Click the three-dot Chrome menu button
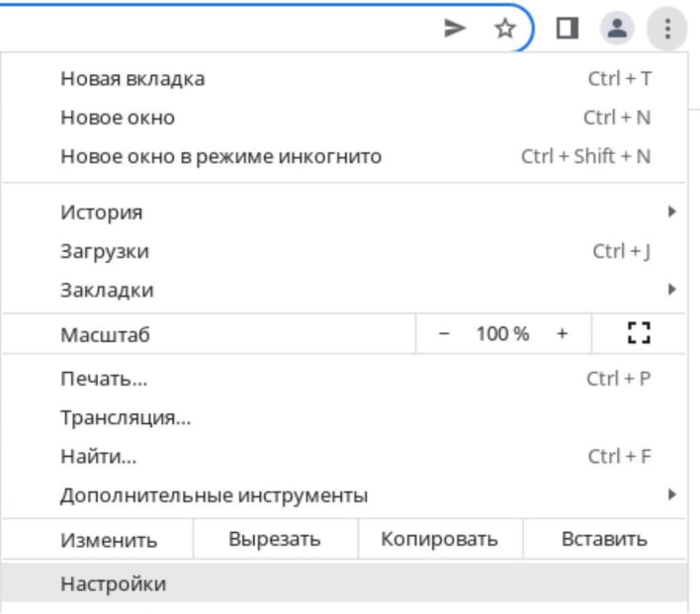This screenshot has width=700, height=614. tap(667, 29)
